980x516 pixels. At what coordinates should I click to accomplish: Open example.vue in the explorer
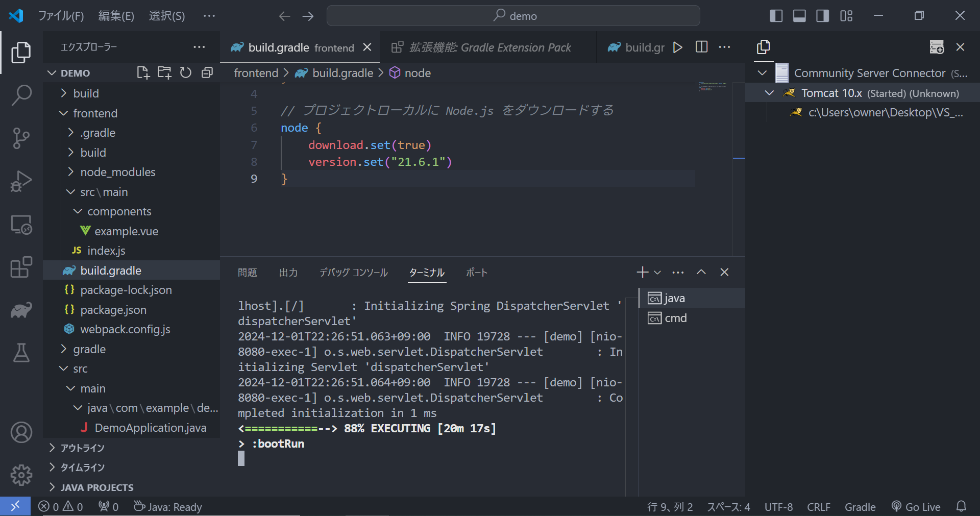131,231
